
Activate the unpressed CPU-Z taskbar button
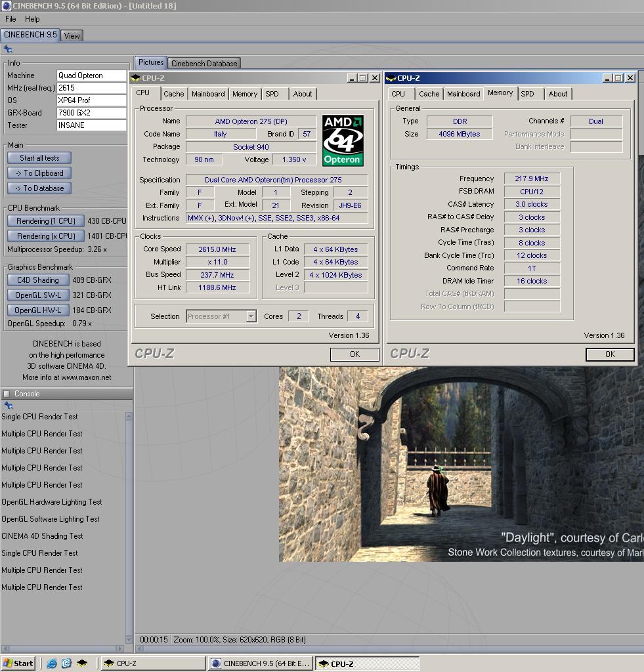(x=154, y=663)
